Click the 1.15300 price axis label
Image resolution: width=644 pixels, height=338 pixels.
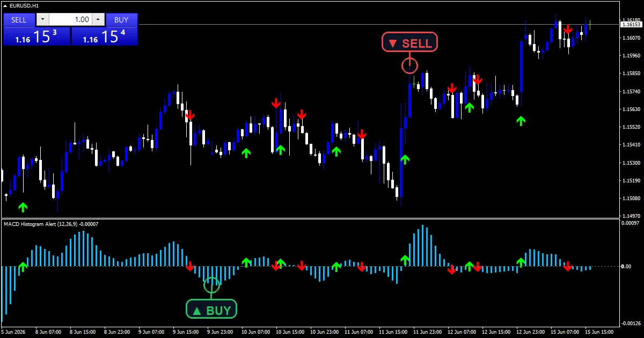[x=631, y=163]
